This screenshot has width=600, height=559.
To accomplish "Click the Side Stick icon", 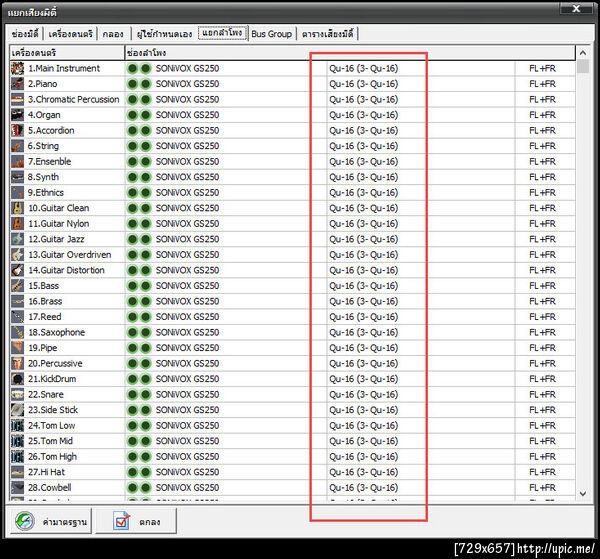I will [17, 410].
